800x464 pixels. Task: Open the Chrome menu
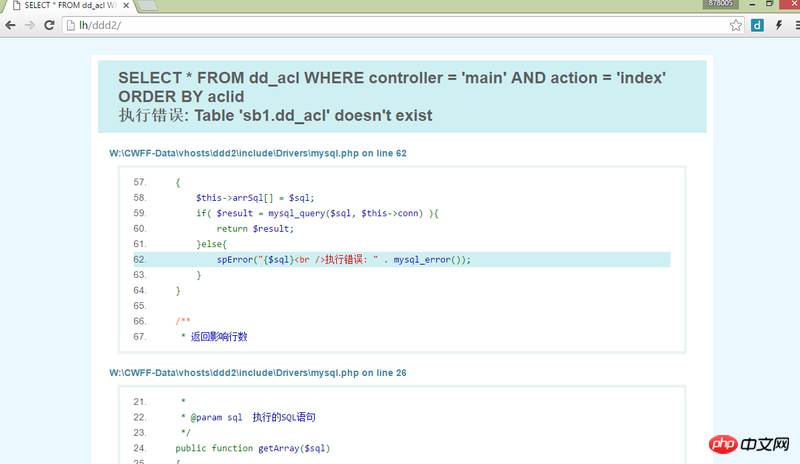coord(797,25)
